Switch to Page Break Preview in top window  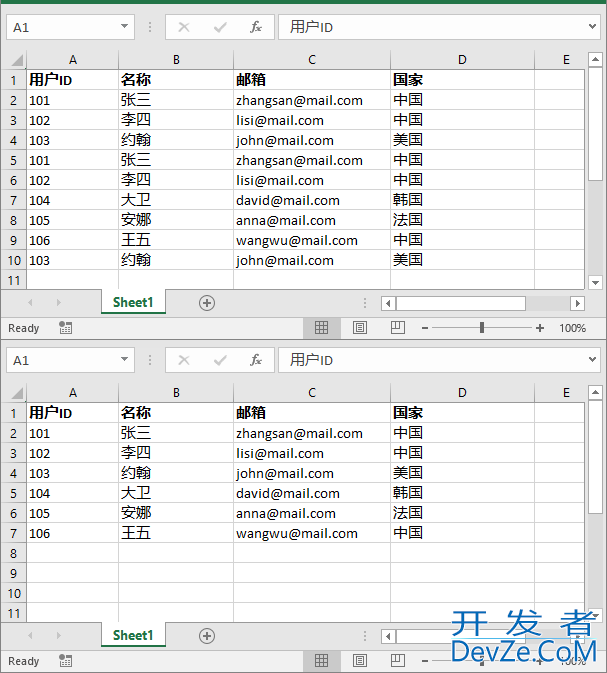click(x=398, y=327)
